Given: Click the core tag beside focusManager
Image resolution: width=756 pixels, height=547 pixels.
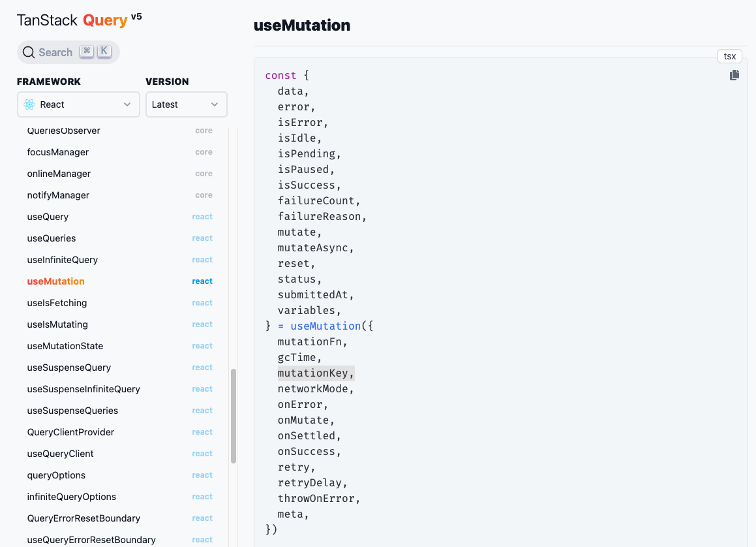Looking at the screenshot, I should [204, 152].
